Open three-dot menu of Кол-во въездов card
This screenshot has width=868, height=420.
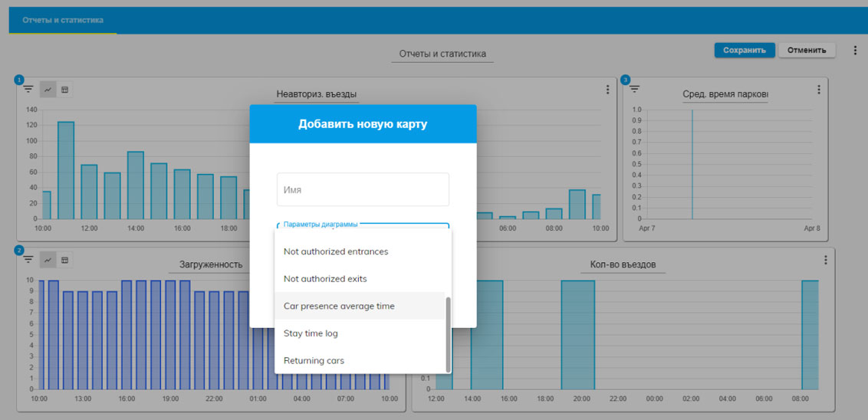pyautogui.click(x=825, y=260)
